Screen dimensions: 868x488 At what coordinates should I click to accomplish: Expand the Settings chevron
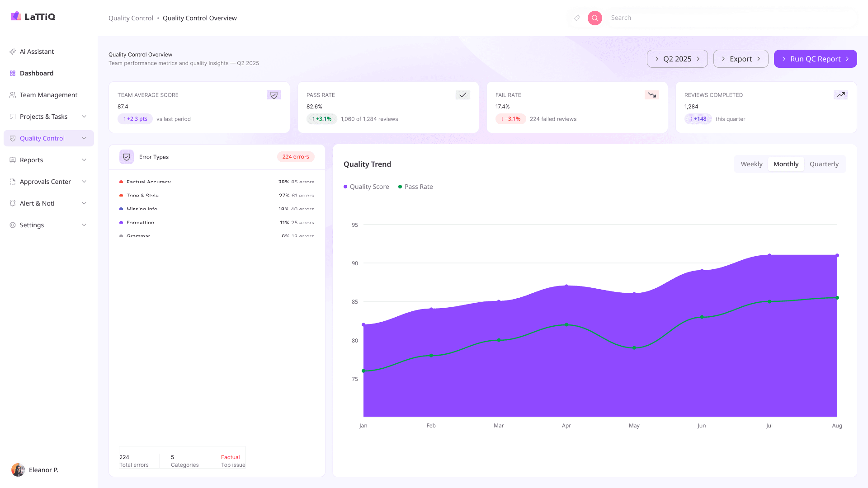coord(84,225)
